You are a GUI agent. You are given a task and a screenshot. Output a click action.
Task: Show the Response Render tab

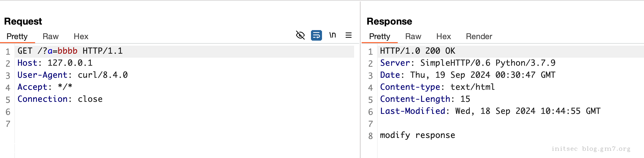point(479,37)
